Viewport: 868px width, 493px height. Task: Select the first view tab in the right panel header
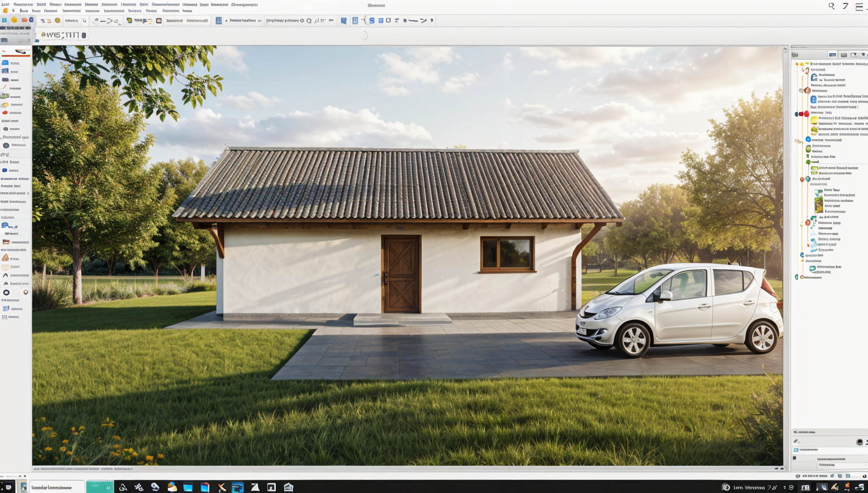pos(832,55)
